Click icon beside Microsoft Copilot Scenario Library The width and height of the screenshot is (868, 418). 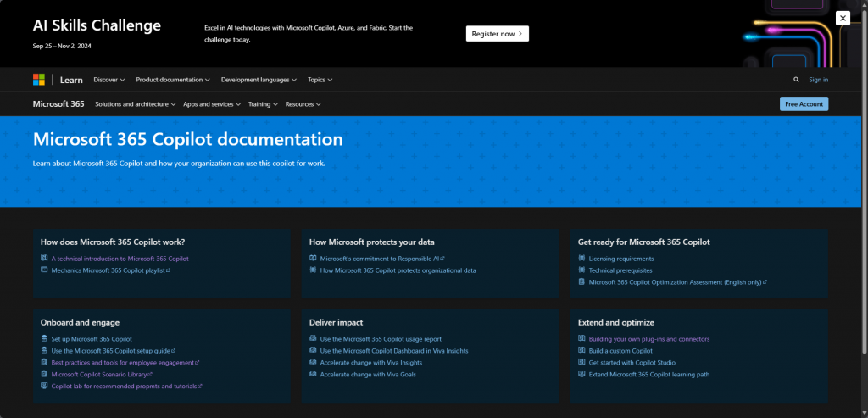pyautogui.click(x=44, y=374)
